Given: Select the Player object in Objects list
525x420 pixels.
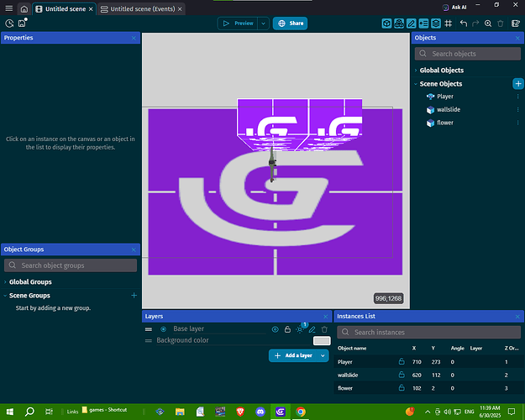Looking at the screenshot, I should pyautogui.click(x=444, y=97).
